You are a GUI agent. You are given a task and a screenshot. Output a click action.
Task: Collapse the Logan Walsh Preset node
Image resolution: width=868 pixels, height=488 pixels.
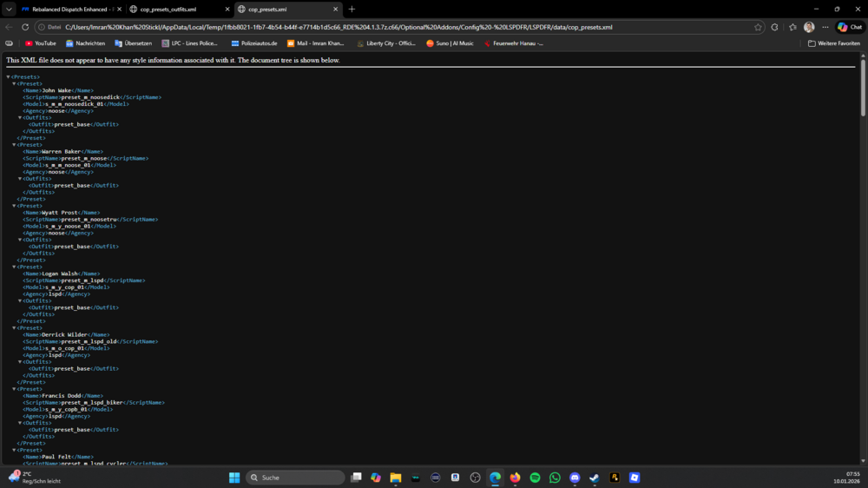pyautogui.click(x=15, y=267)
